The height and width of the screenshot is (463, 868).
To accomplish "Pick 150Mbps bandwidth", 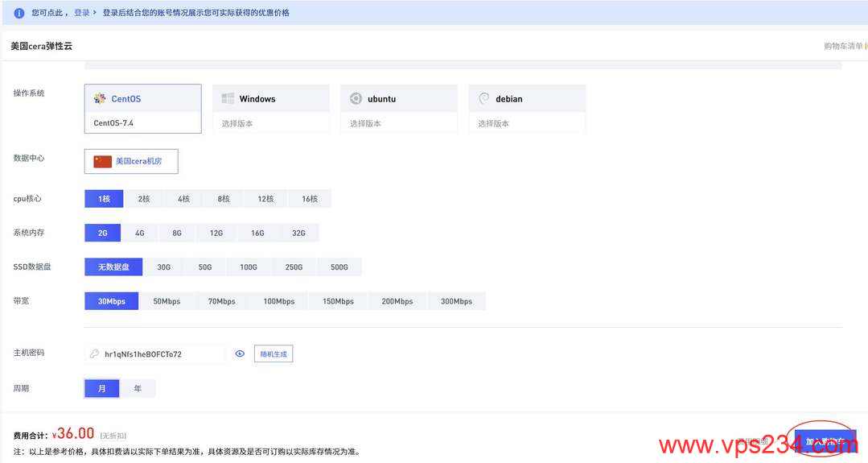I will point(338,301).
